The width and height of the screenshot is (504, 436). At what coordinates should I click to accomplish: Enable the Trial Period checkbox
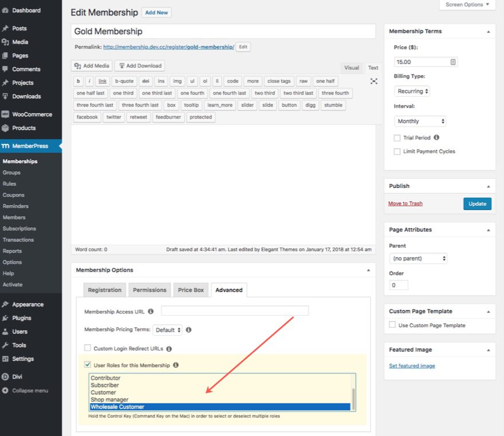pyautogui.click(x=397, y=138)
